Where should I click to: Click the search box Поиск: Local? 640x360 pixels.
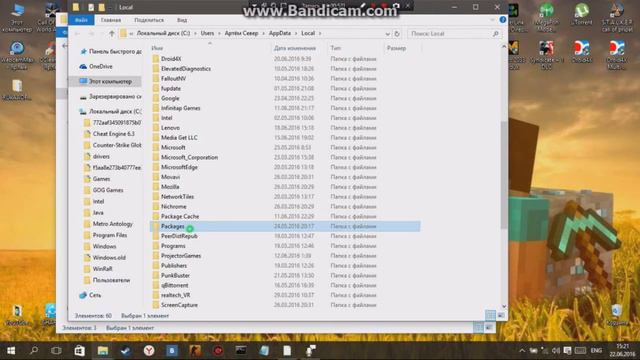point(454,33)
